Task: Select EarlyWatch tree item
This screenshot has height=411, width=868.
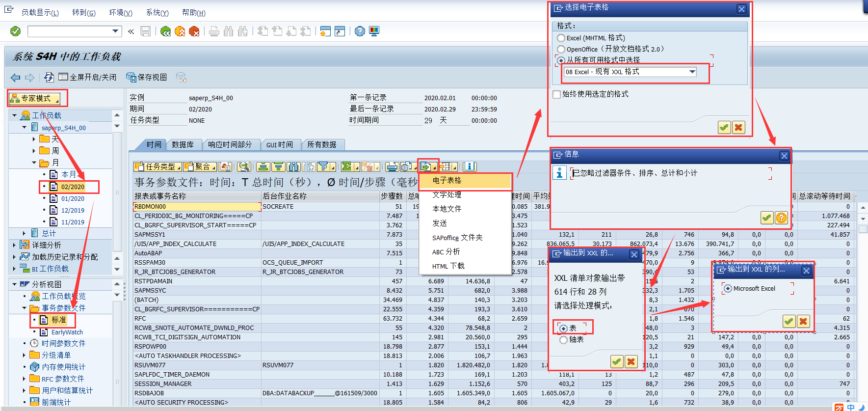Action: pos(67,332)
